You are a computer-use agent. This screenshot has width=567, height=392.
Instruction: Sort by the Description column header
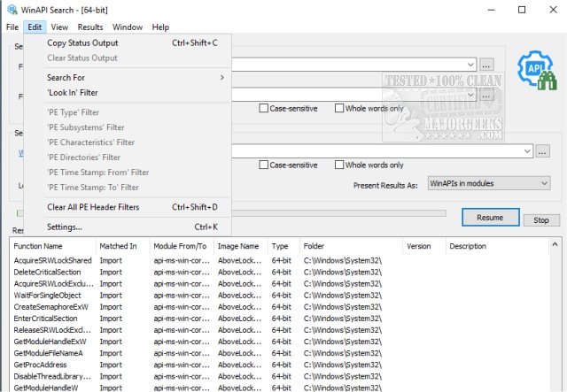click(497, 246)
